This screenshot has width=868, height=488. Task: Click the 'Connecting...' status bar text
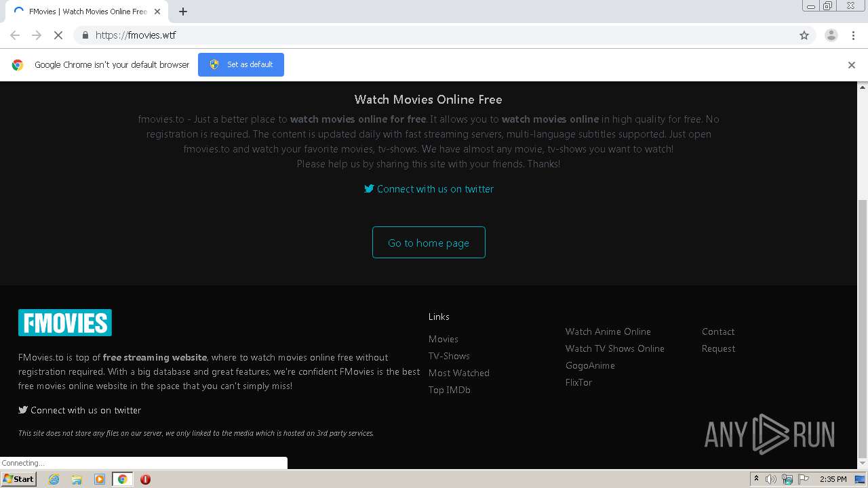click(x=23, y=463)
